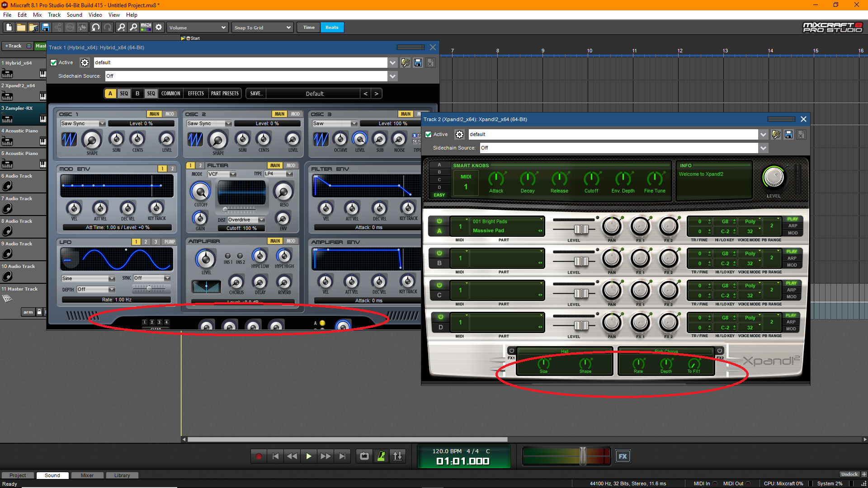Open the MIDI settings toolbar icon
Screen dimensions: 868x488
[x=146, y=28]
